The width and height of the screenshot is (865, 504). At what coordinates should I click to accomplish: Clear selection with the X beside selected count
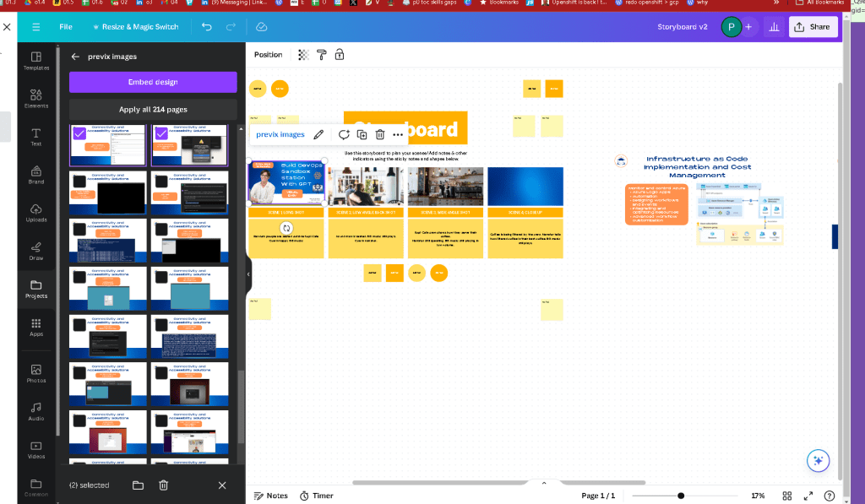coord(222,485)
